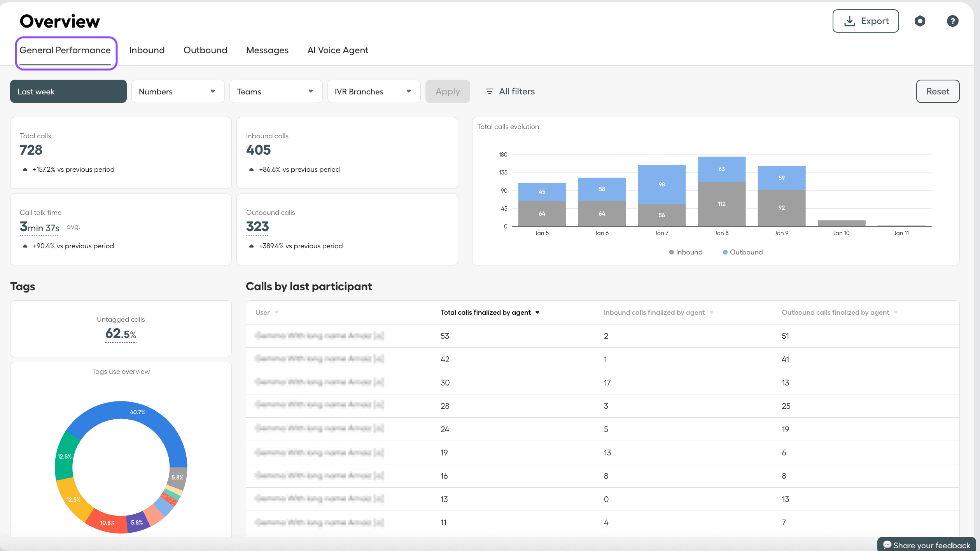980x551 pixels.
Task: Click the All filters funnel icon
Action: tap(489, 91)
